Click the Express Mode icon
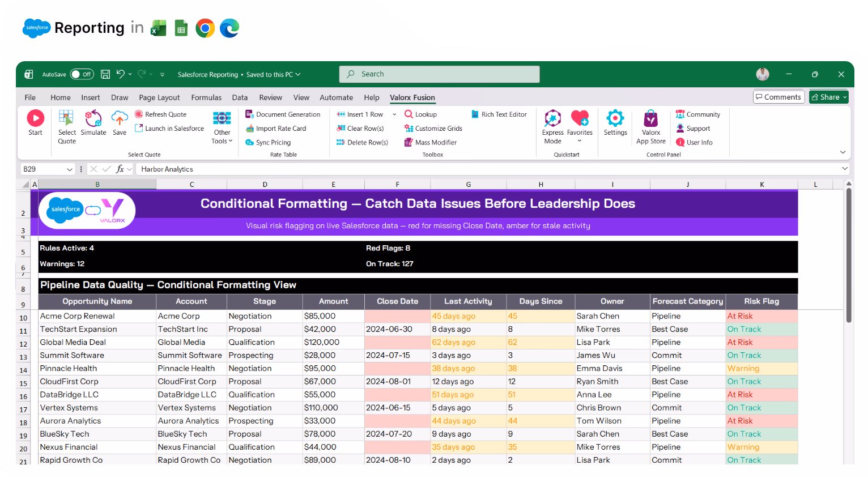868x478 pixels. [552, 120]
